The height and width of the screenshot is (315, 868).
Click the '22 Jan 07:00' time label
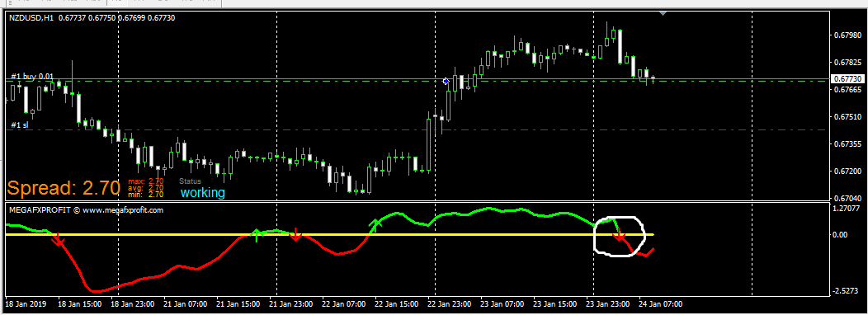click(344, 304)
